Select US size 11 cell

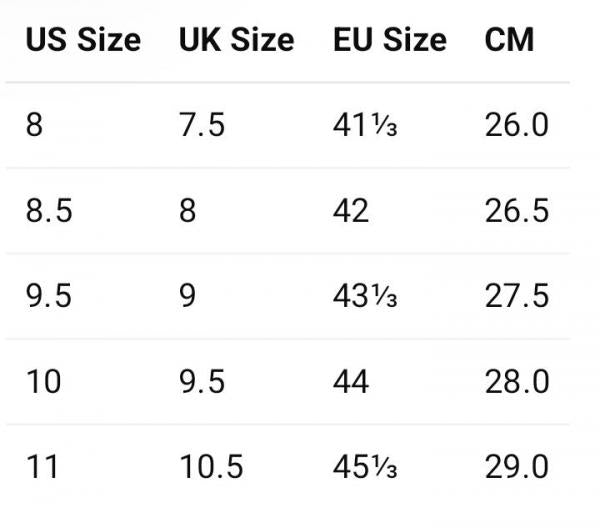[x=42, y=467]
